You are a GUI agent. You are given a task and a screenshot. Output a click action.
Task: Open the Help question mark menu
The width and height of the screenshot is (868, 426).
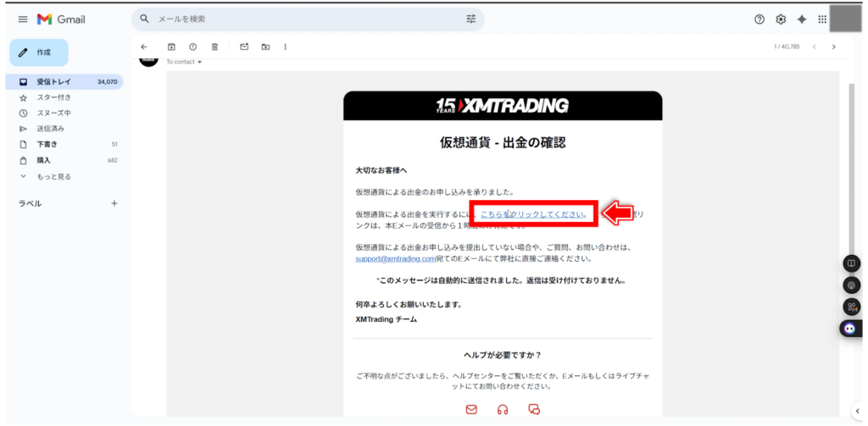pos(759,19)
